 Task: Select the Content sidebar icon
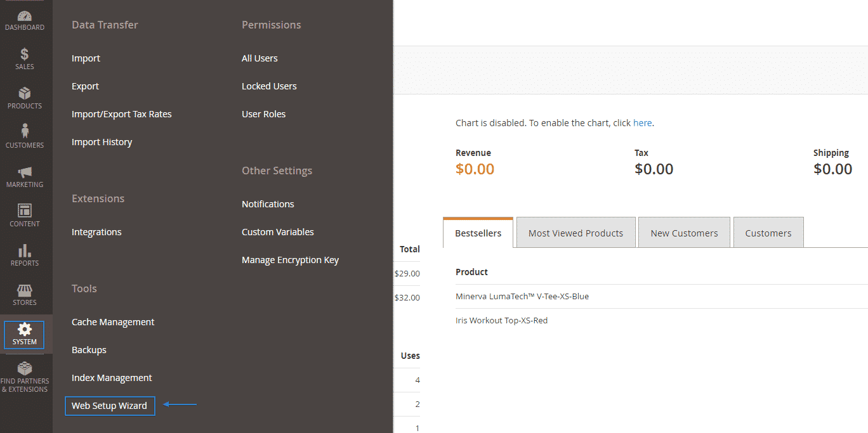click(25, 216)
